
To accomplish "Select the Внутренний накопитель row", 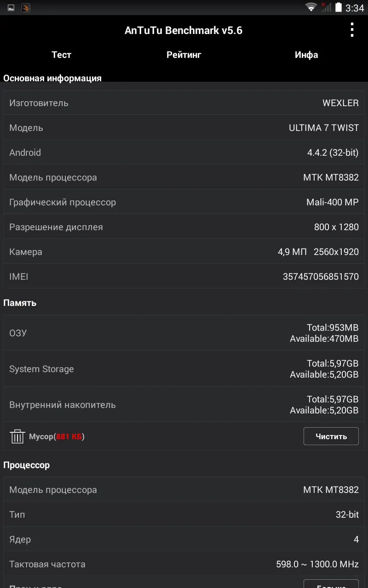I will [184, 405].
